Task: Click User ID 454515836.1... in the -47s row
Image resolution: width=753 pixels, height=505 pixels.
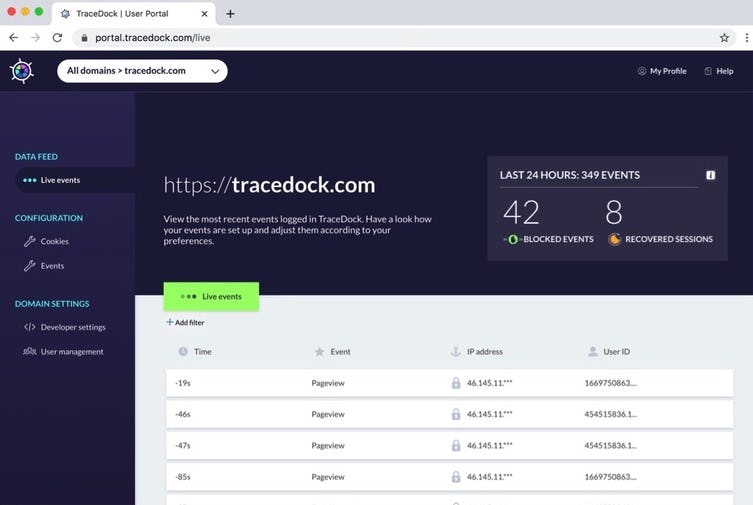Action: (x=610, y=445)
